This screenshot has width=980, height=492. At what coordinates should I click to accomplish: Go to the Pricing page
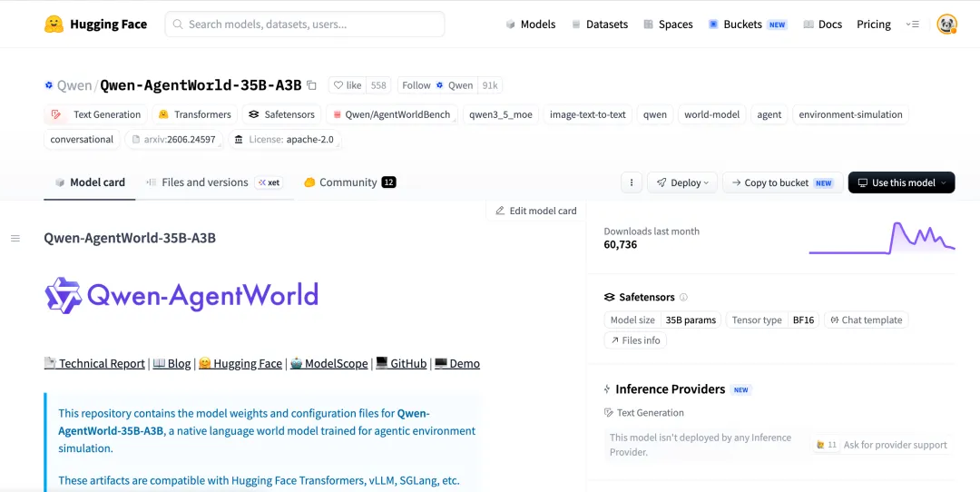(x=874, y=25)
